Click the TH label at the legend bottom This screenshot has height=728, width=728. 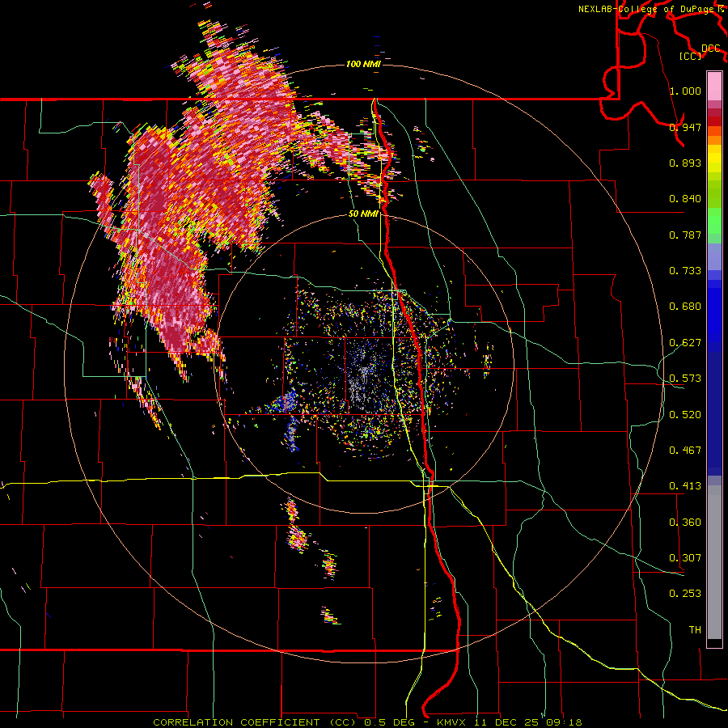[695, 630]
